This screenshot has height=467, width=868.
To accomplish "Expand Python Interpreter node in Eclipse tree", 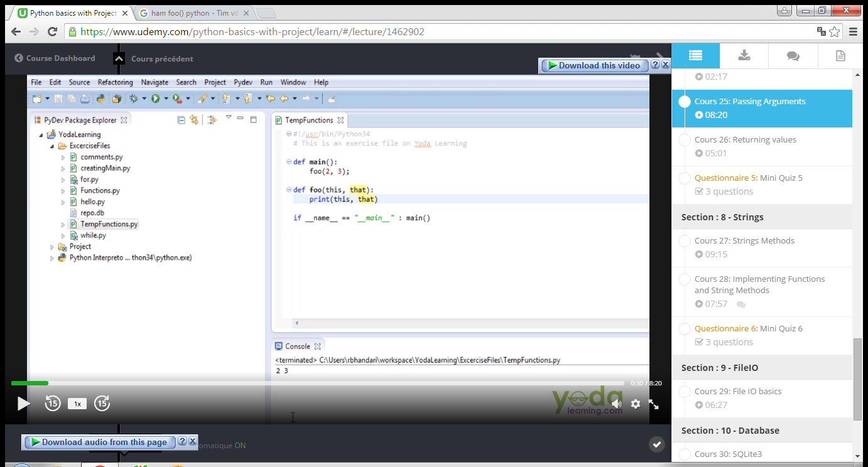I will tap(52, 258).
